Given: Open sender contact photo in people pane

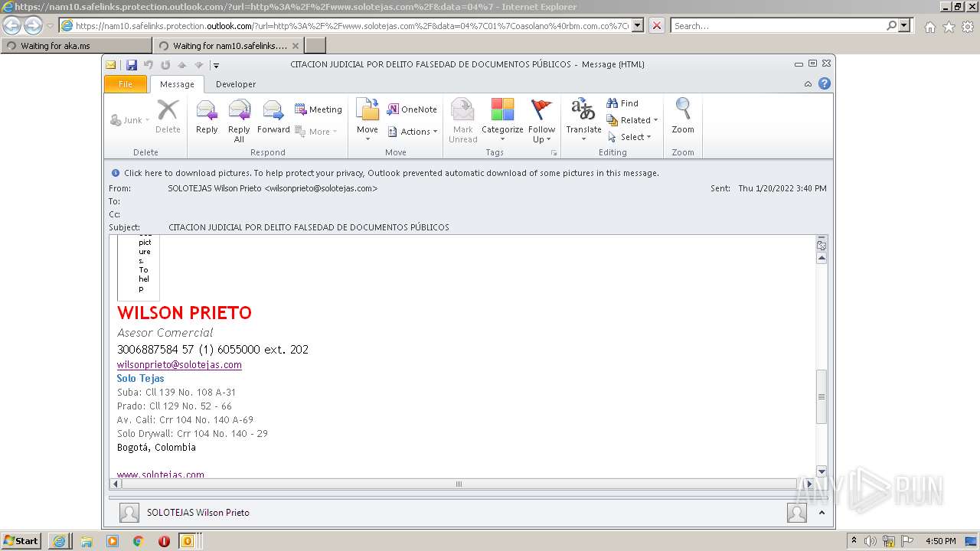Looking at the screenshot, I should tap(129, 513).
